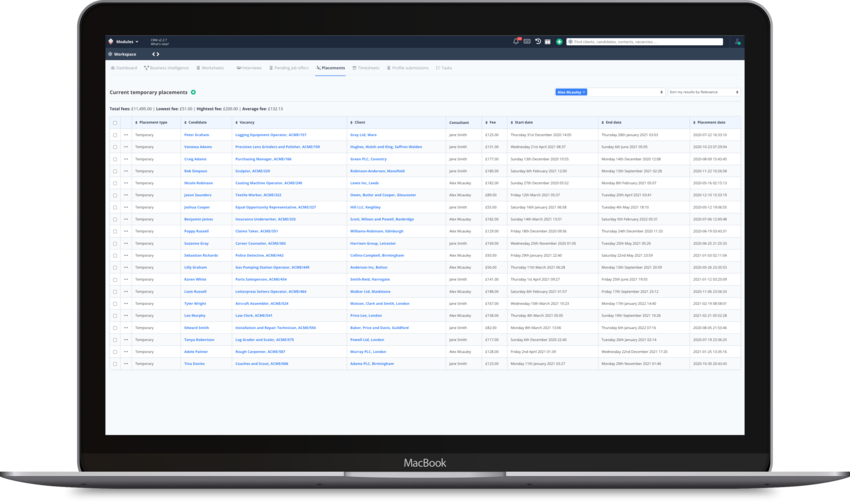Add a new temporary placement with green plus
The image size is (850, 503).
coord(193,92)
